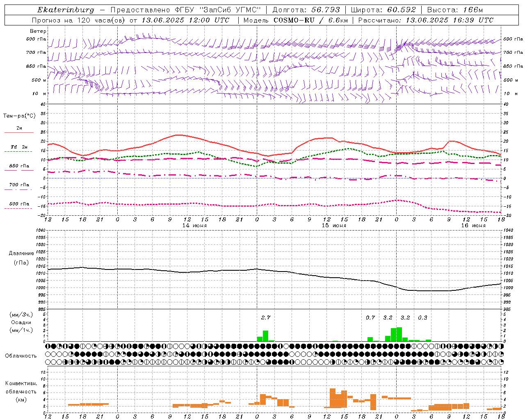Click "700 гПа" entry in temperature legend
This screenshot has height=420, width=525.
(x=19, y=185)
